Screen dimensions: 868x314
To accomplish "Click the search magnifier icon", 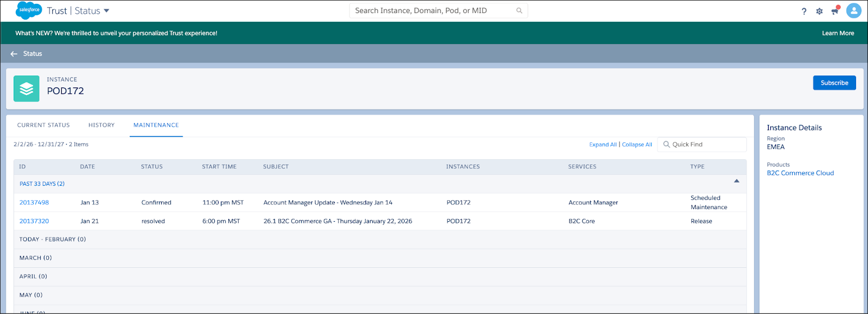I will 519,10.
